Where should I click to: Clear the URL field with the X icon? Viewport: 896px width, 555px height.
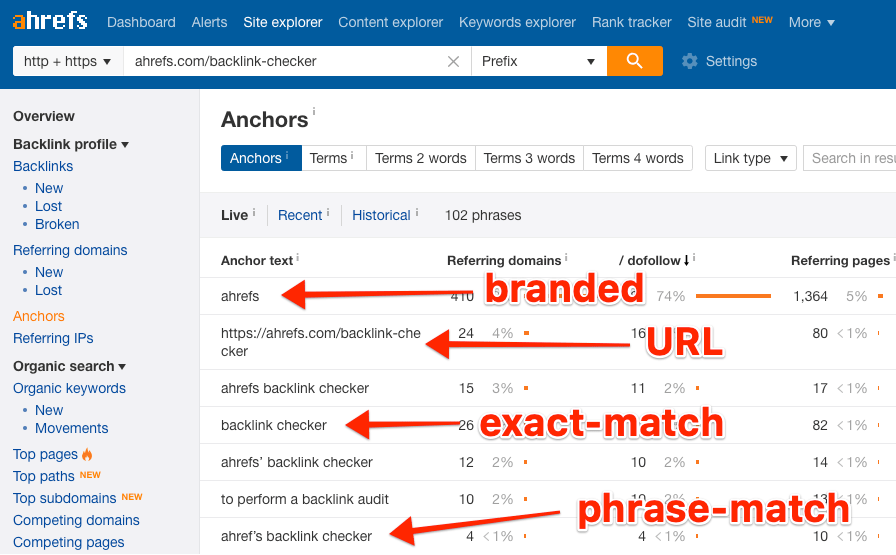(453, 61)
